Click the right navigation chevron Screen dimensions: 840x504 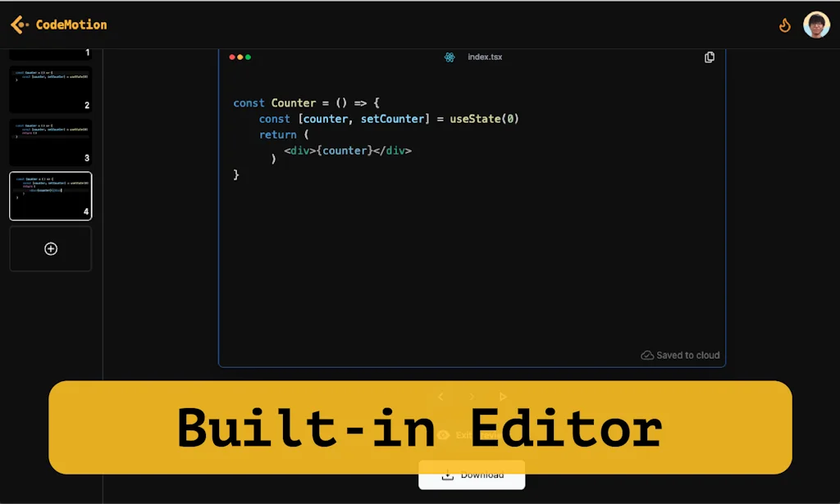pyautogui.click(x=472, y=396)
